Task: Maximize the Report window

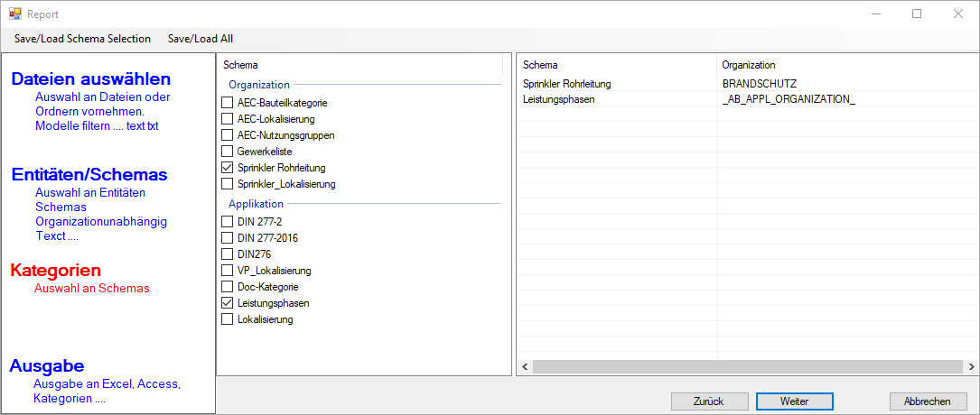Action: point(917,14)
